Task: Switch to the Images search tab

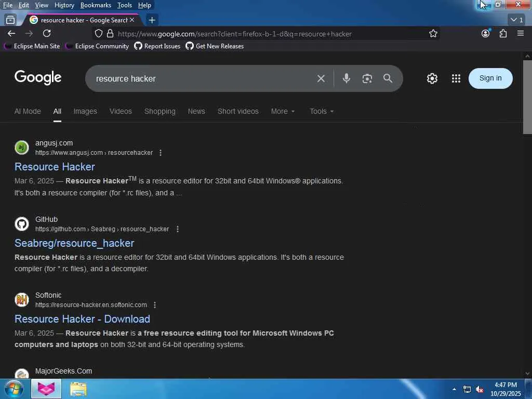Action: point(85,111)
